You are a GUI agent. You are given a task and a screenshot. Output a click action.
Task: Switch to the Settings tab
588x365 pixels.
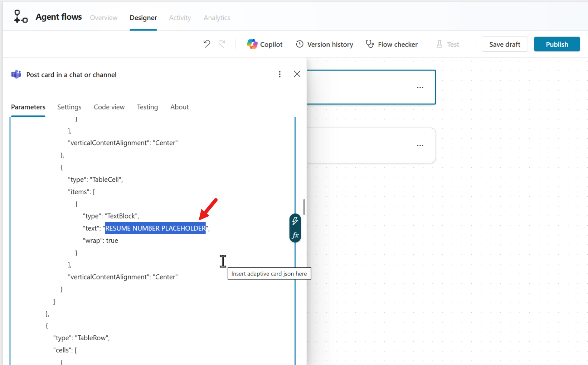pos(69,107)
